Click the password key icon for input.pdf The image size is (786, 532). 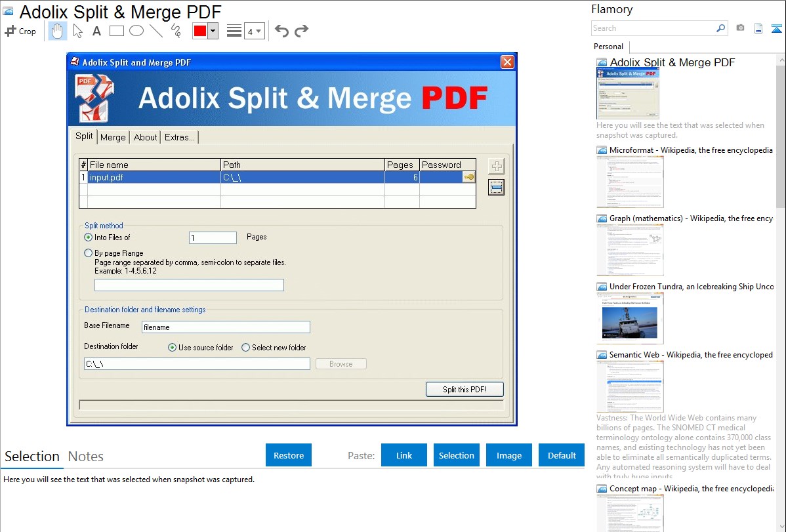click(468, 177)
